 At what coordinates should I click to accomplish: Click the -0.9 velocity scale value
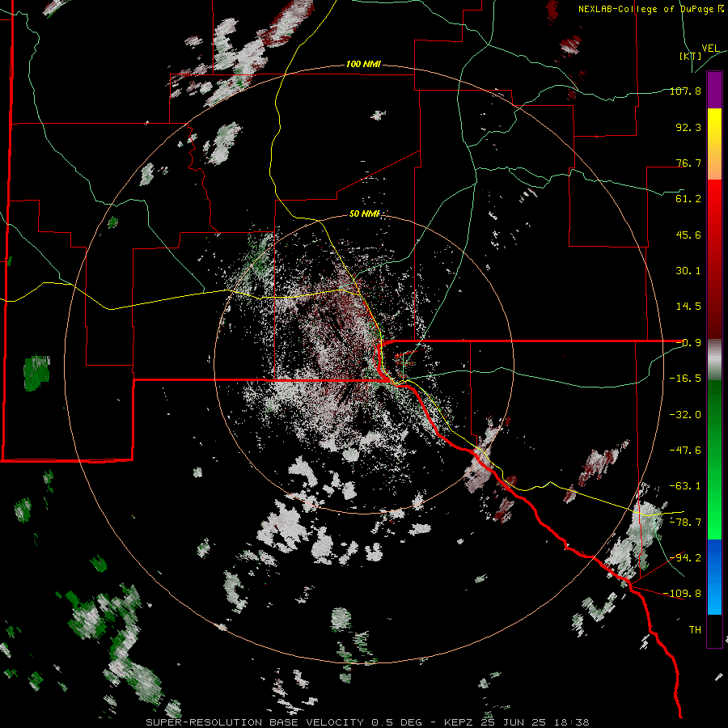coord(688,343)
